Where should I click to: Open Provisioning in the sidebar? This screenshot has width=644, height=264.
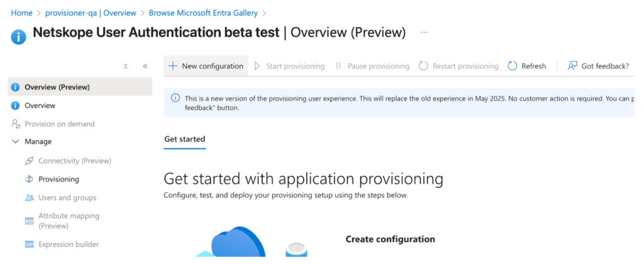pyautogui.click(x=58, y=179)
